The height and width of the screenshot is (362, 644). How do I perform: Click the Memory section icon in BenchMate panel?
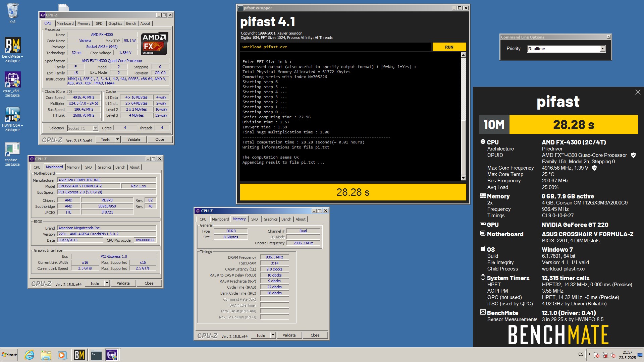[483, 196]
